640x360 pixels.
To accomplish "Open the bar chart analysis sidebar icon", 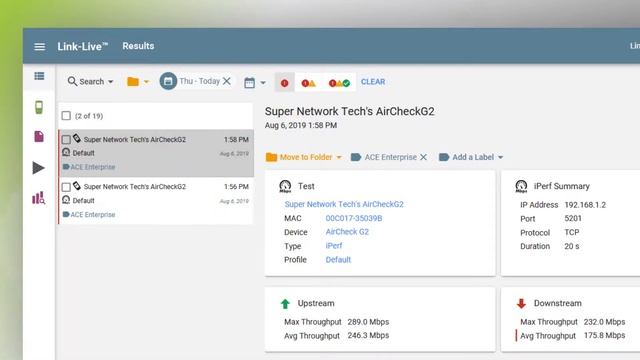I will [x=38, y=198].
